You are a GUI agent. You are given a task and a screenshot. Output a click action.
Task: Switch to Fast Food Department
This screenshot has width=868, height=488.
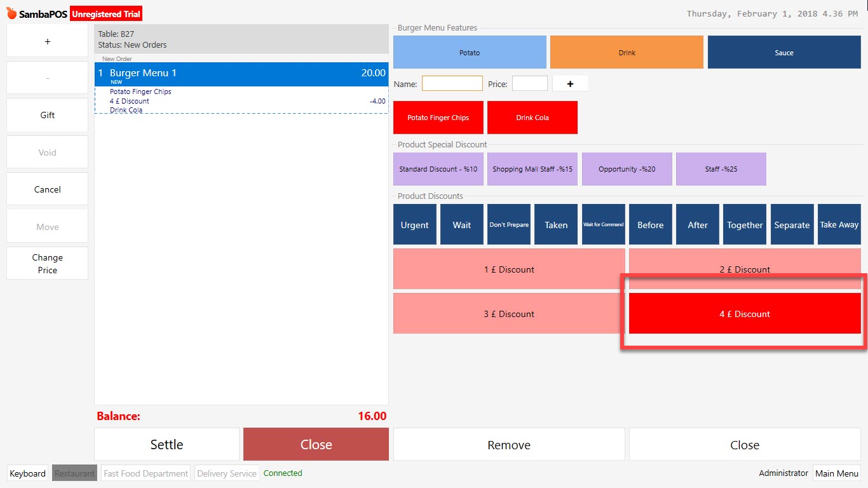145,473
